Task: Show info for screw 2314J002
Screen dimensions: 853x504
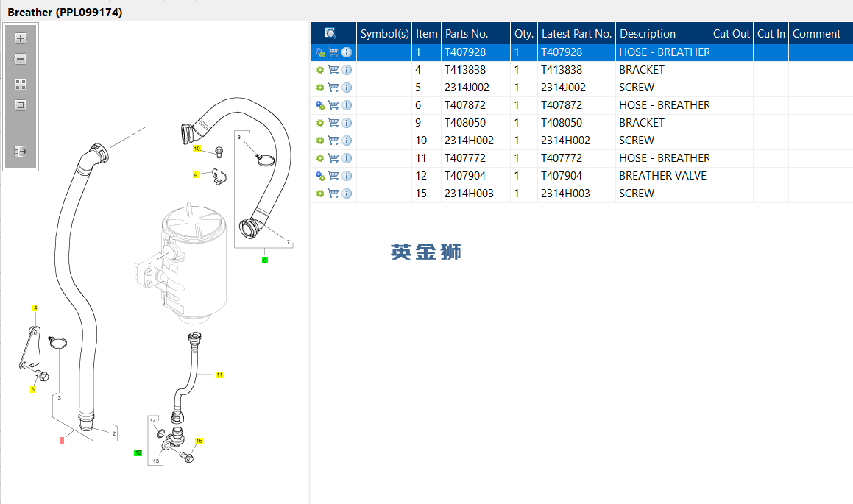Action: (x=347, y=88)
